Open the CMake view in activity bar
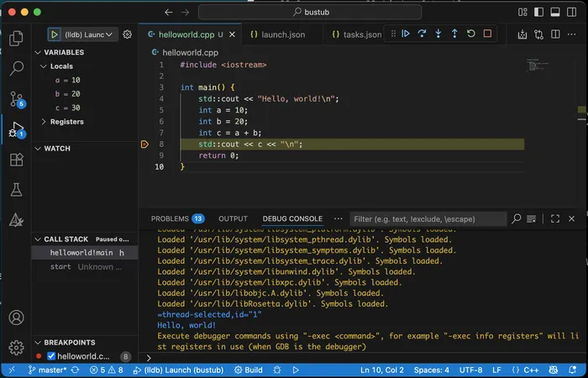 16,220
